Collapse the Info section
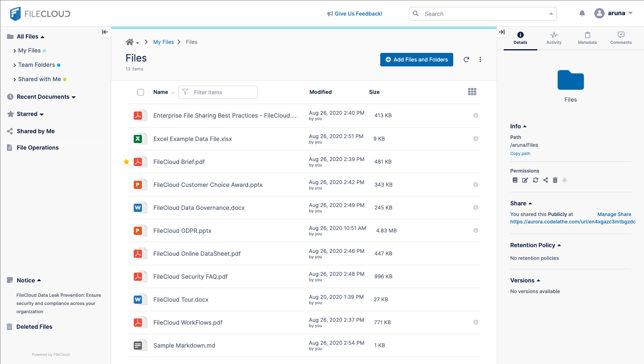This screenshot has width=644, height=364. 525,126
